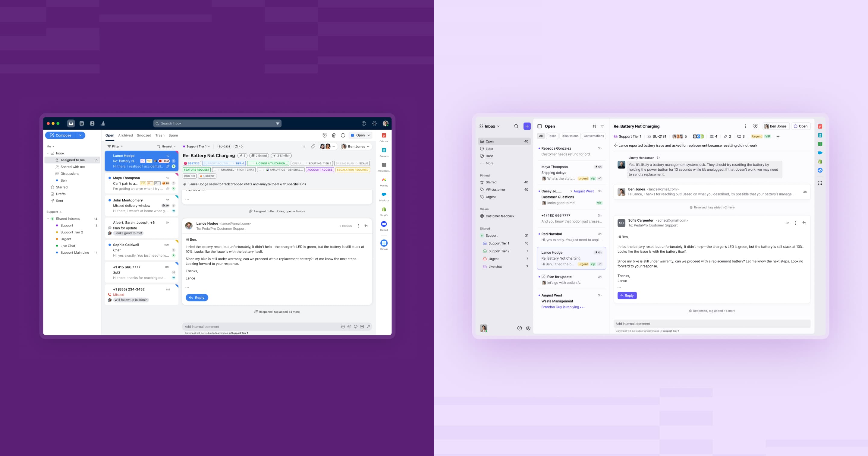This screenshot has height=456, width=868.
Task: Click the blue Reply button in the left window
Action: (197, 297)
